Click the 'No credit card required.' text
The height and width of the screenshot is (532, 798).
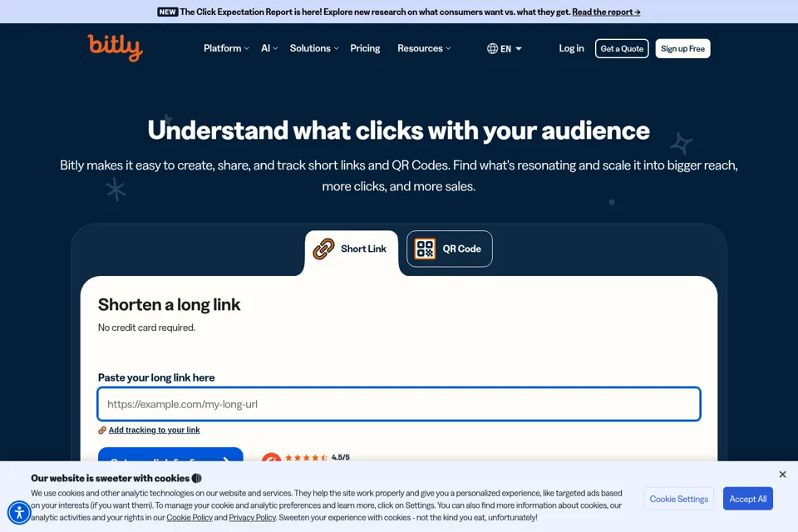[146, 328]
